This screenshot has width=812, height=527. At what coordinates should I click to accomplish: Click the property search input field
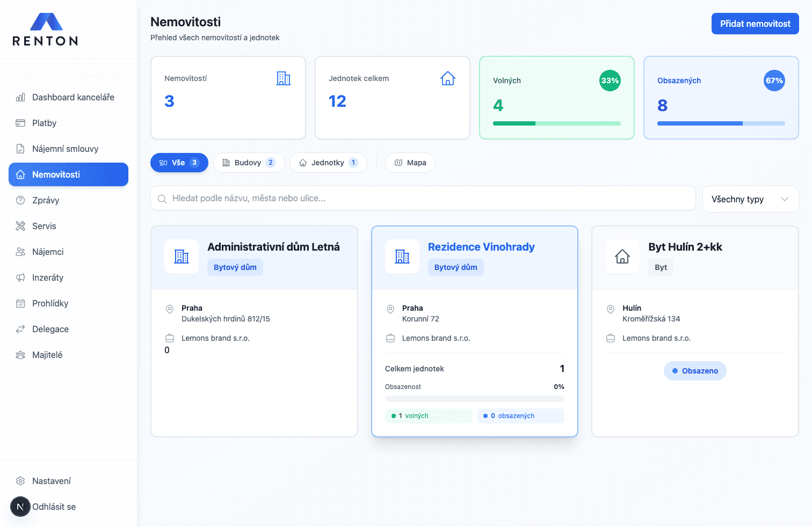pyautogui.click(x=423, y=199)
